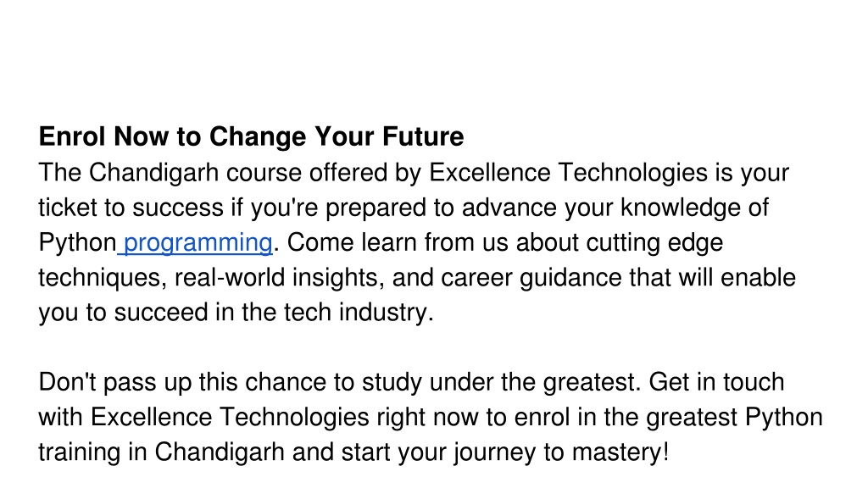This screenshot has height=488, width=868.
Task: Click the word "Python" before the programming link
Action: [77, 243]
